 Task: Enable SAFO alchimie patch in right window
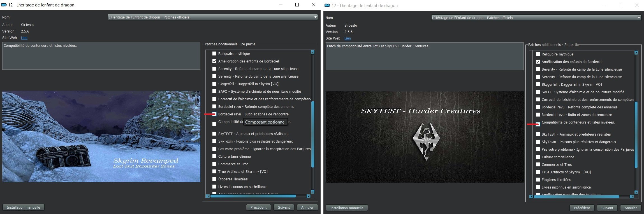click(x=538, y=92)
